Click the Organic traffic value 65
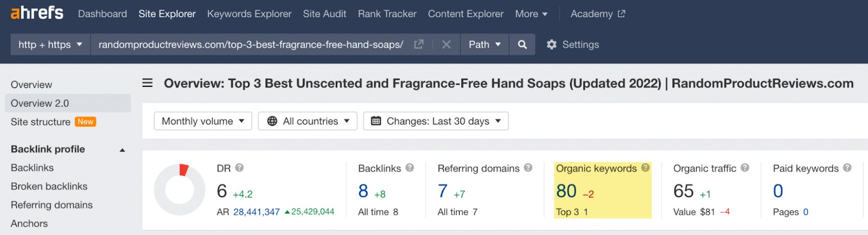The width and height of the screenshot is (868, 235). (x=684, y=191)
